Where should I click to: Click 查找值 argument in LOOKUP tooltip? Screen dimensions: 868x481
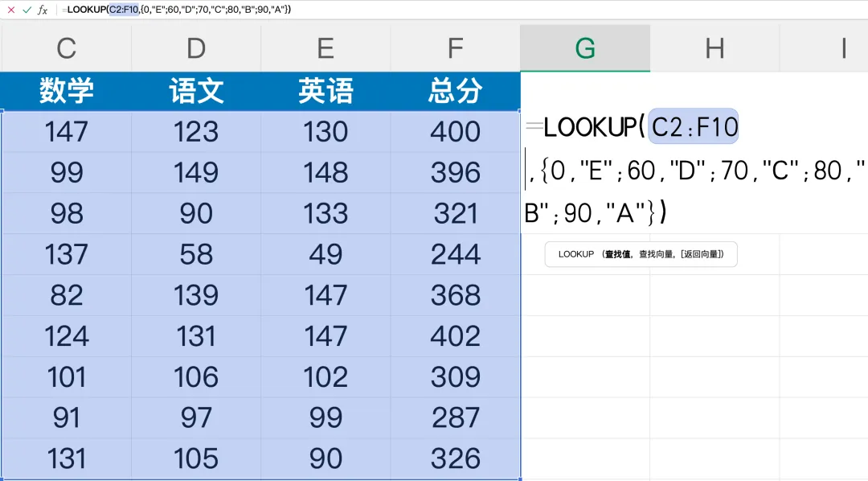point(616,254)
